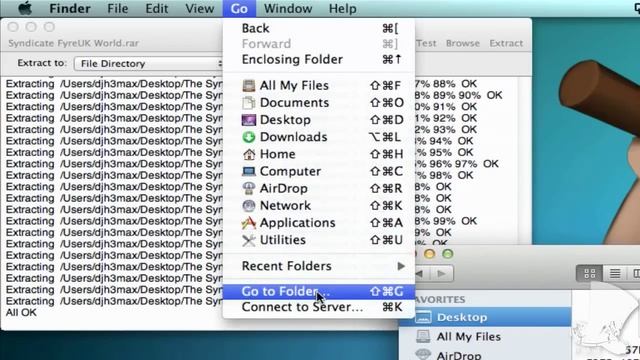Image resolution: width=640 pixels, height=360 pixels.
Task: Select Utilities label in Go menu
Action: (283, 240)
